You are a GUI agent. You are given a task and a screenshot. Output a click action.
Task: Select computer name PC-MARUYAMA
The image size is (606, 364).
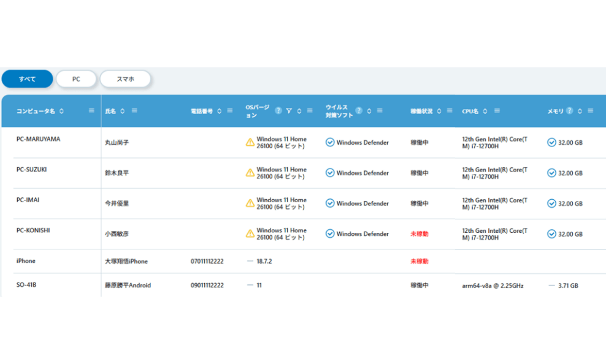click(x=38, y=139)
